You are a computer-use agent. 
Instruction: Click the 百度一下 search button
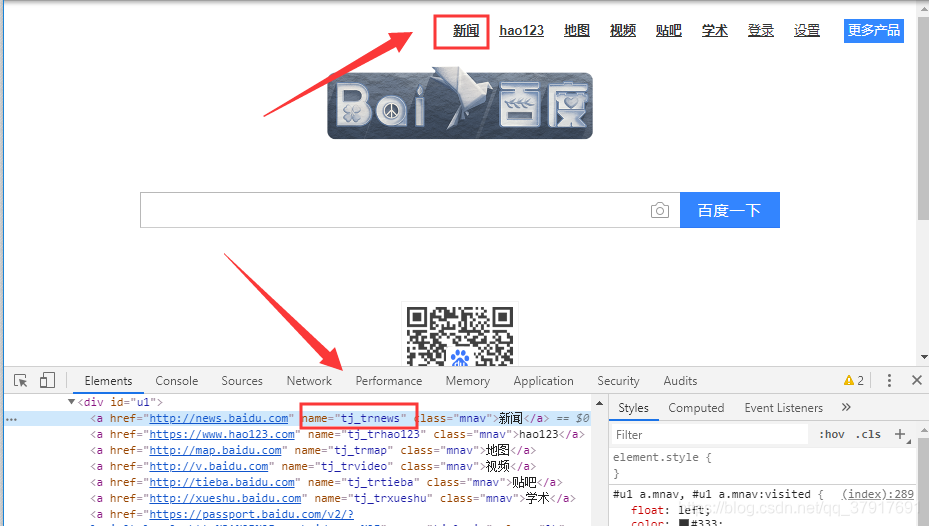coord(729,210)
